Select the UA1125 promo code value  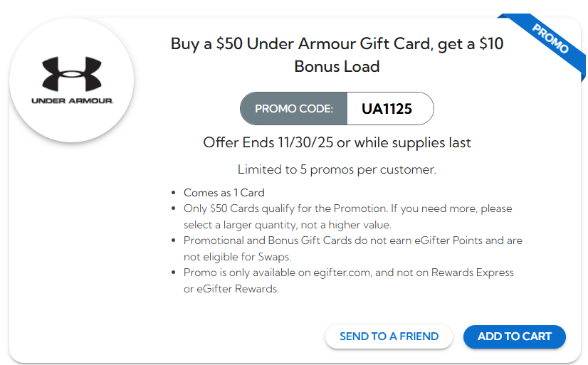tap(387, 109)
